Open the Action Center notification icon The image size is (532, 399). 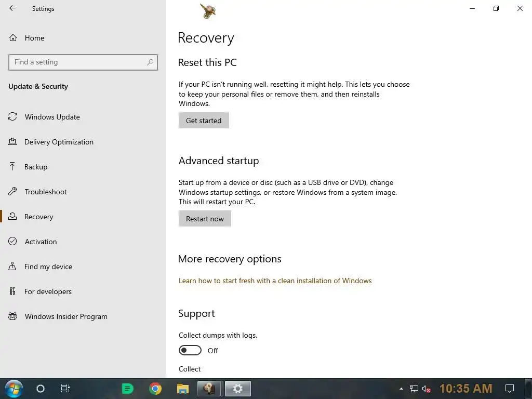(510, 389)
